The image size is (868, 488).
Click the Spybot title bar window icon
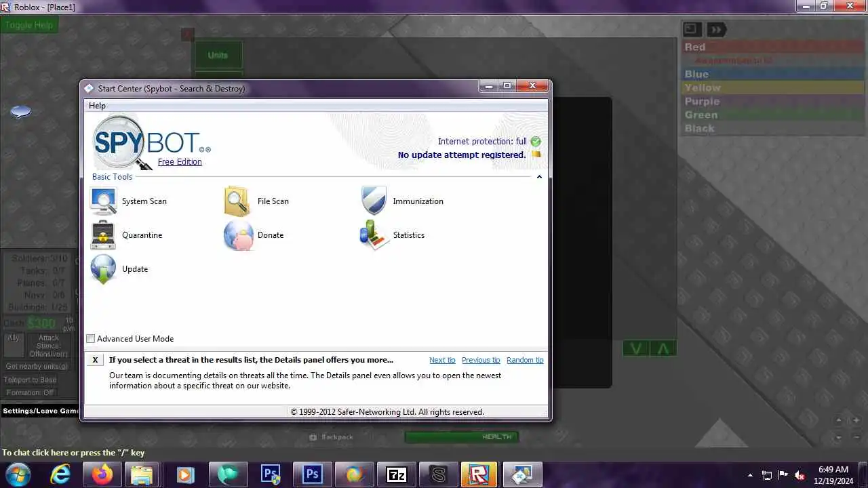point(88,88)
